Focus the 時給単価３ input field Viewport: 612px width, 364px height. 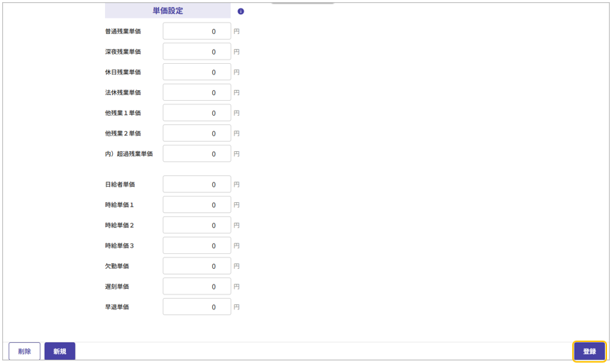pos(197,246)
